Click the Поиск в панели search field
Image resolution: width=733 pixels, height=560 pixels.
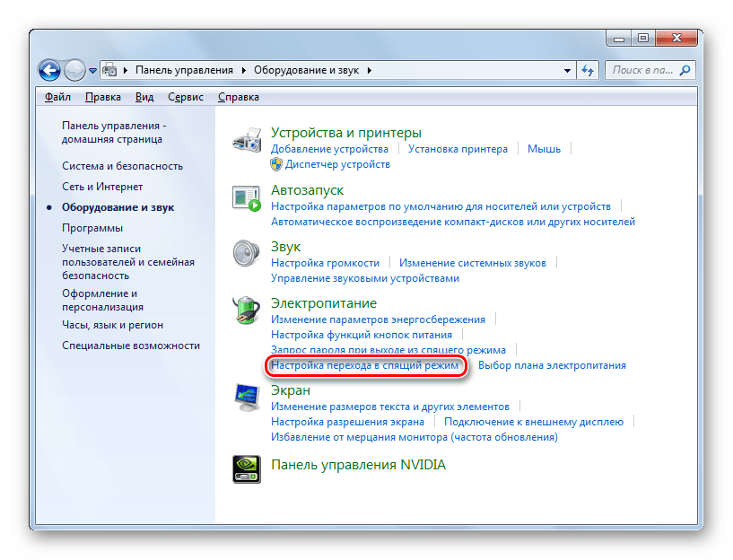coord(642,70)
